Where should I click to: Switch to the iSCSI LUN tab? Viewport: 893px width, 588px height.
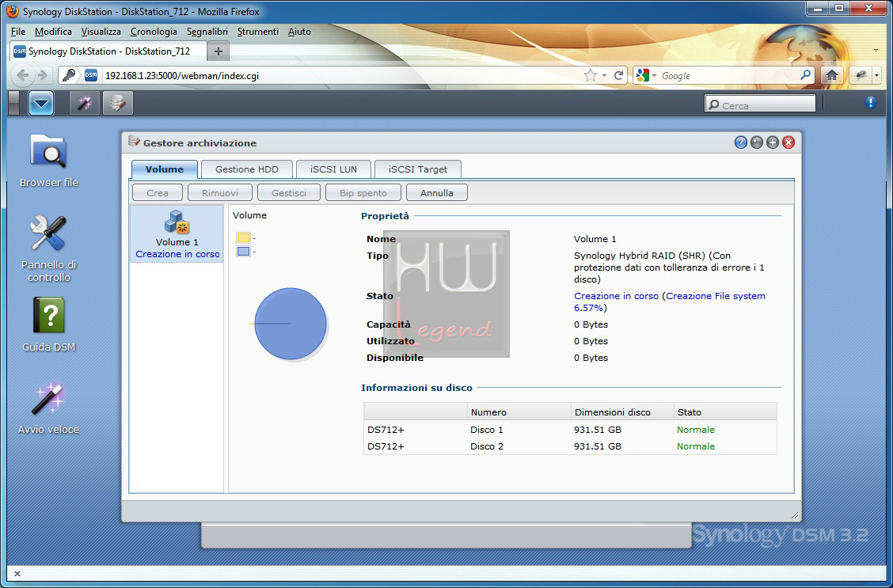333,169
